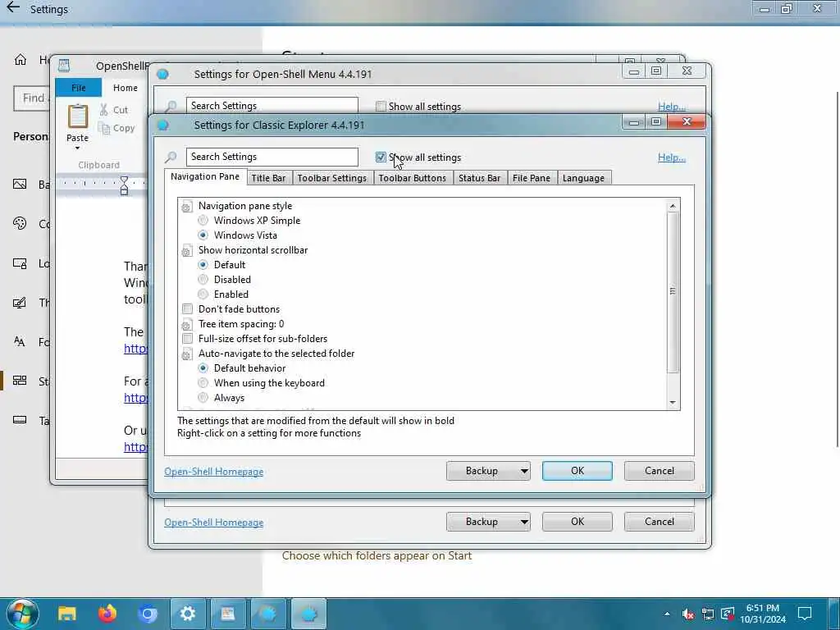This screenshot has height=630, width=840.
Task: Click the Copy icon in WordPad
Action: point(104,128)
